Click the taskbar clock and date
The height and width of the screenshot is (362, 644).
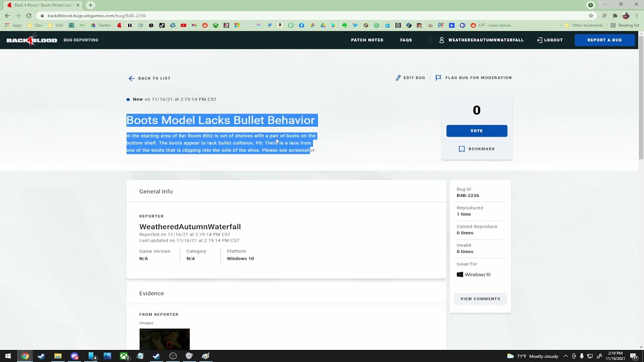(616, 356)
